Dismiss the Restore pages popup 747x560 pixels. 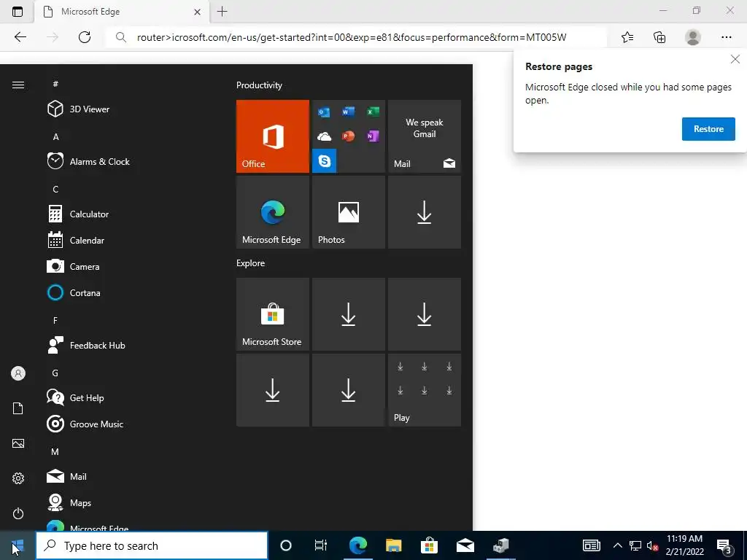tap(735, 59)
